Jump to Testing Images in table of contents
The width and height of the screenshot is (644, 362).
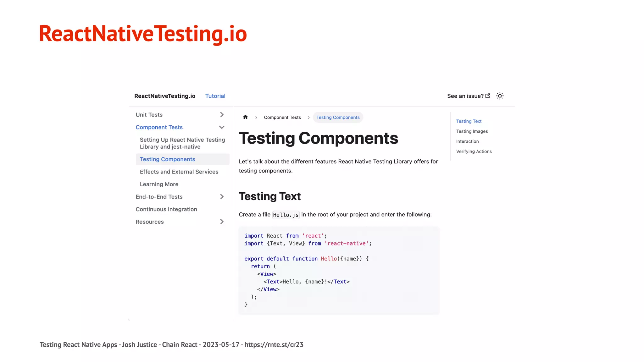[472, 131]
